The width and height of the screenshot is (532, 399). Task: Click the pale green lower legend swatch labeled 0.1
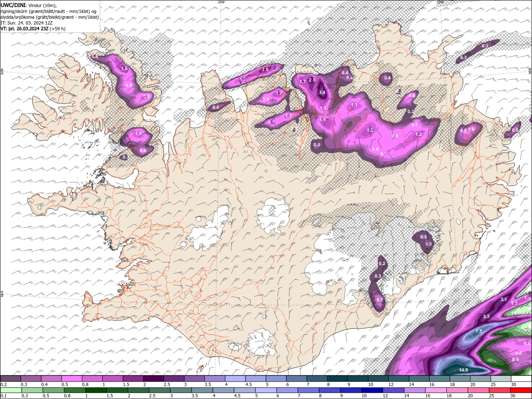point(11,390)
